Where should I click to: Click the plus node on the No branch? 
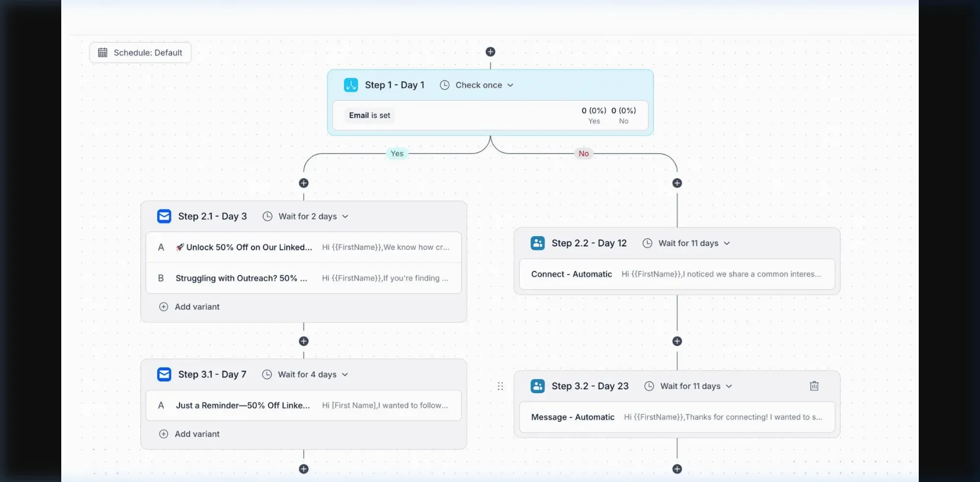click(677, 183)
